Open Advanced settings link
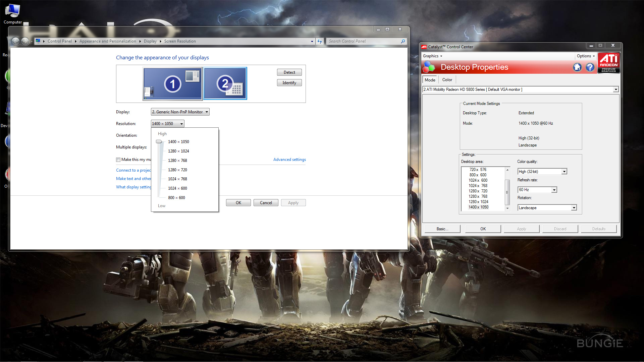The image size is (644, 362). (289, 160)
